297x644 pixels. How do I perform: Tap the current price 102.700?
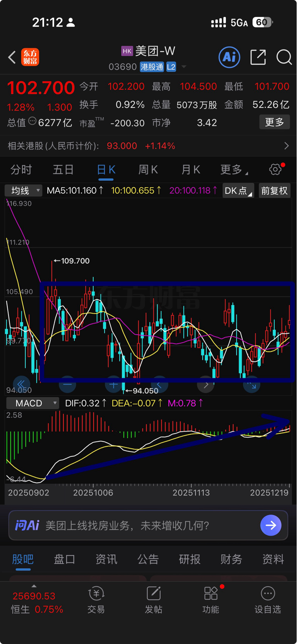click(41, 88)
